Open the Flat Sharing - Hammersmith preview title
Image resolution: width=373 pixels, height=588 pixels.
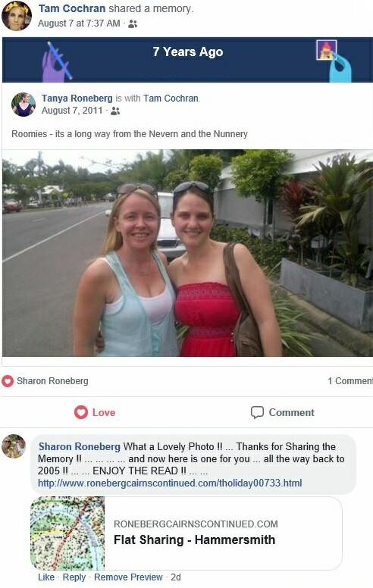point(194,540)
